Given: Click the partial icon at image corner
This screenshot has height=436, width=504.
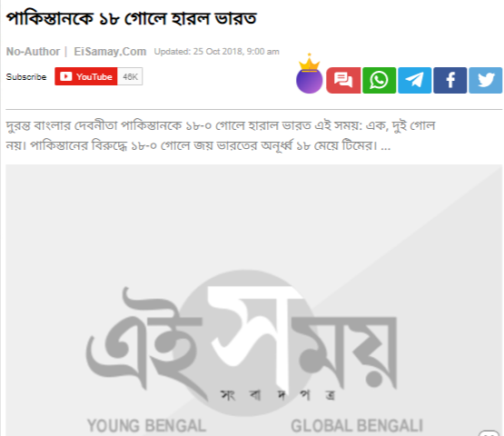Looking at the screenshot, I should point(489,432).
